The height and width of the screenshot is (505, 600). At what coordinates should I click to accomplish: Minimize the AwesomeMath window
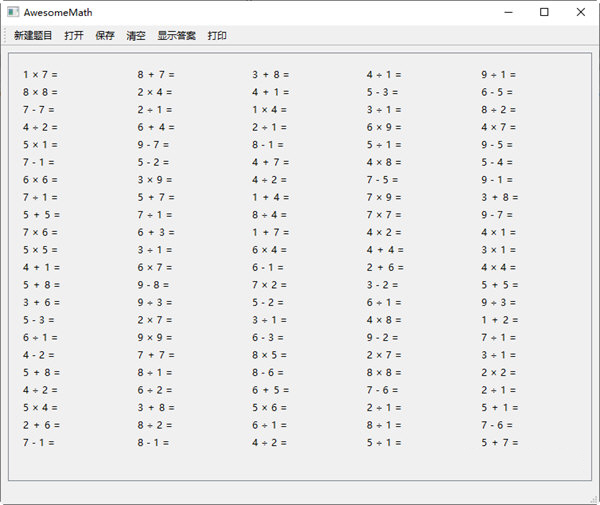[506, 12]
